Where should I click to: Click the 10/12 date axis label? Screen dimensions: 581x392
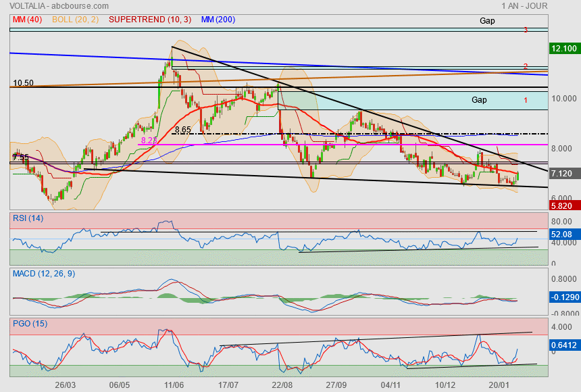445,385
